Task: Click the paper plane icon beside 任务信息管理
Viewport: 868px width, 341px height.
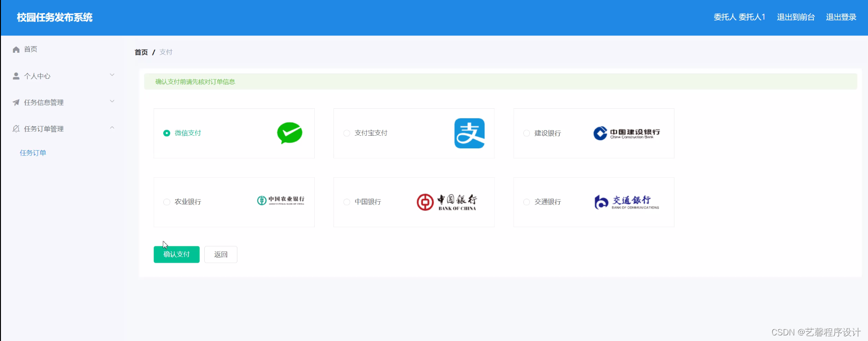Action: pos(16,103)
